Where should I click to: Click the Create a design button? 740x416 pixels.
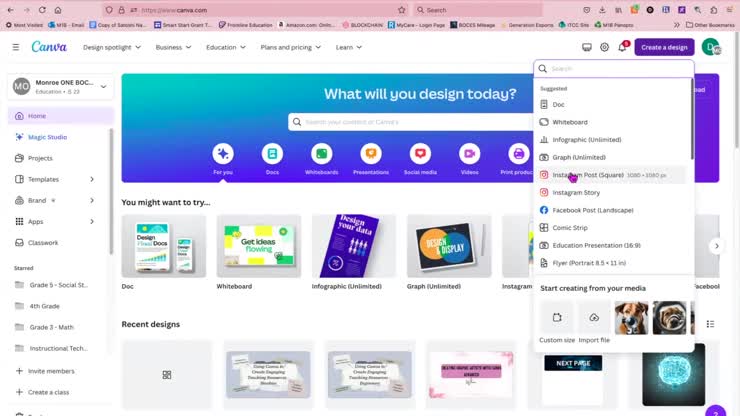click(x=664, y=47)
